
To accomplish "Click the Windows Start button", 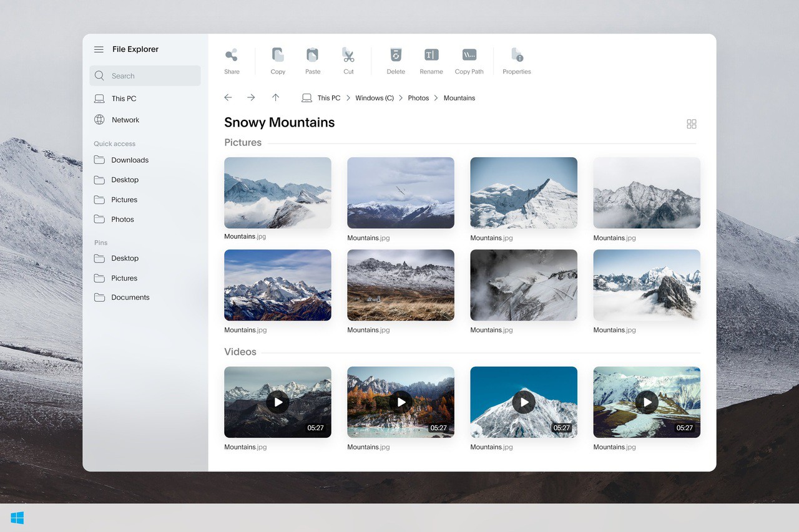I will point(17,518).
